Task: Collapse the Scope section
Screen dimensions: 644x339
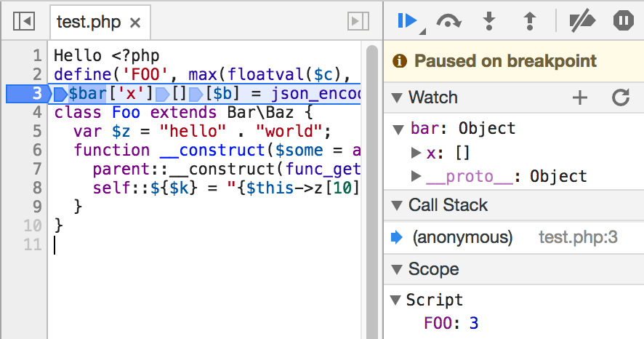Action: [x=397, y=270]
